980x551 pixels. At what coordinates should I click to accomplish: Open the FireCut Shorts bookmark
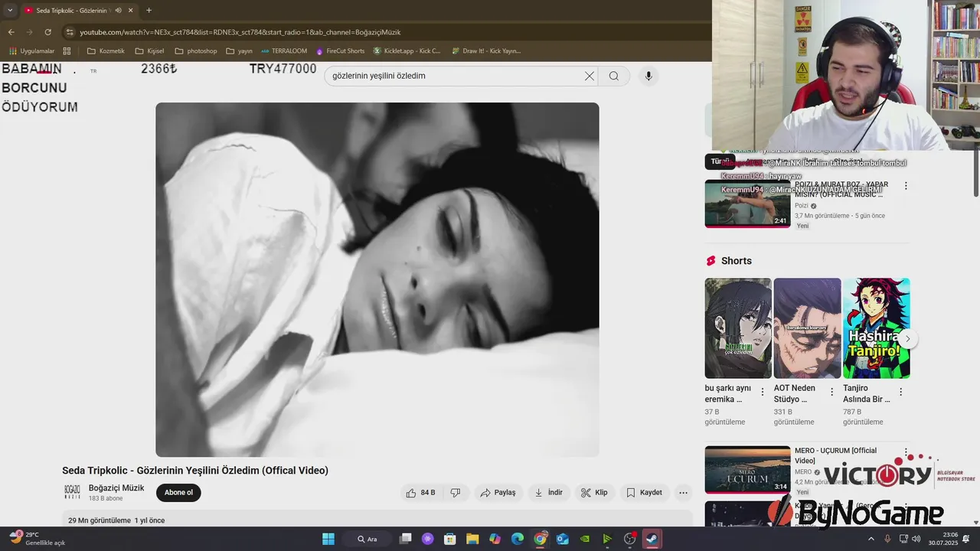tap(339, 51)
